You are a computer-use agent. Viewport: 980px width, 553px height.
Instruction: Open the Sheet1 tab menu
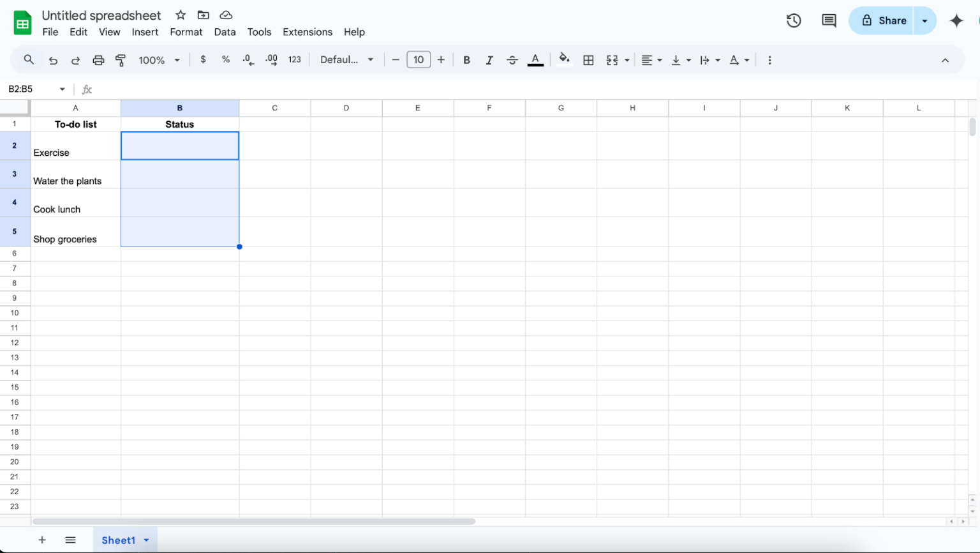coord(145,540)
